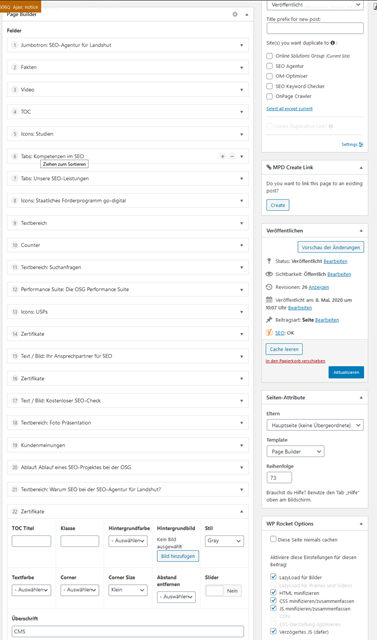Viewport: 377px width, 640px height.
Task: Click the minus icon on Tabs: Kompetenzen row
Action: pyautogui.click(x=232, y=156)
